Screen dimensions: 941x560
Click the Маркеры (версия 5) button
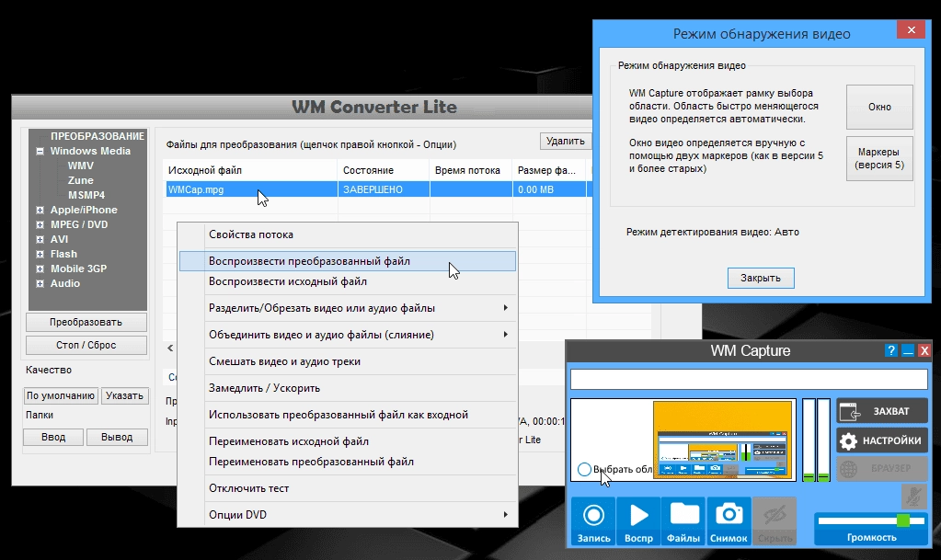(x=879, y=158)
